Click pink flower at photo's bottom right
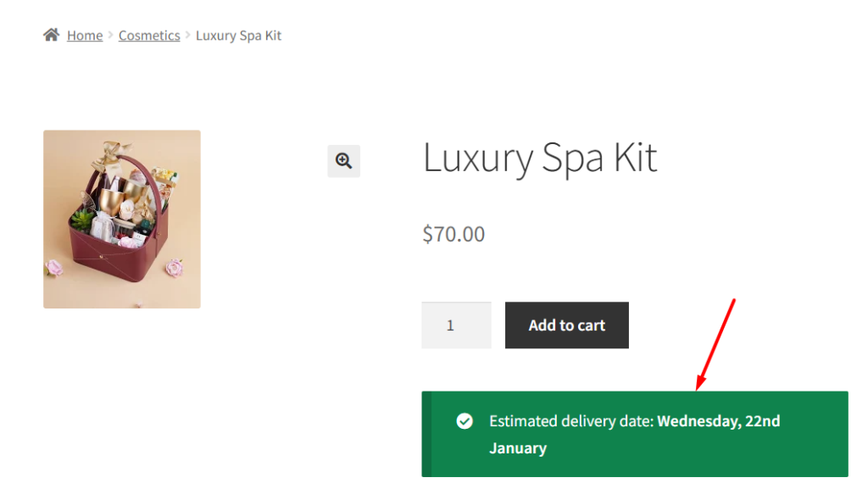 pyautogui.click(x=174, y=269)
